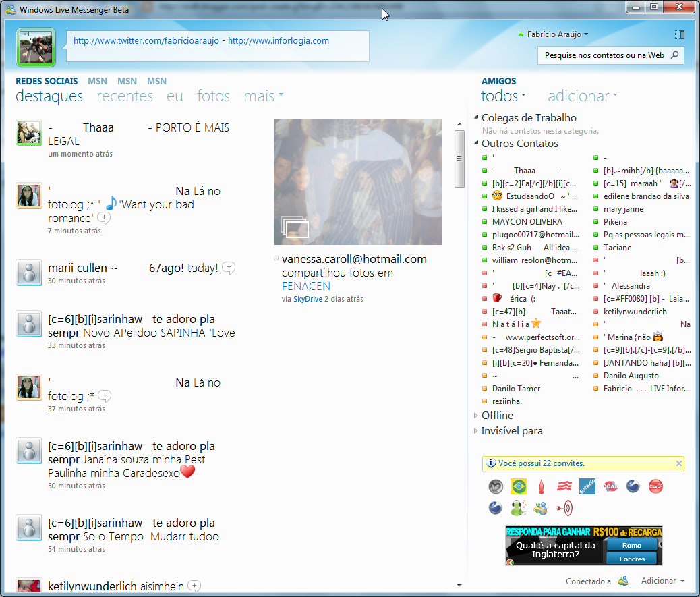Open the fotos tab
Image resolution: width=700 pixels, height=597 pixels.
tap(213, 96)
